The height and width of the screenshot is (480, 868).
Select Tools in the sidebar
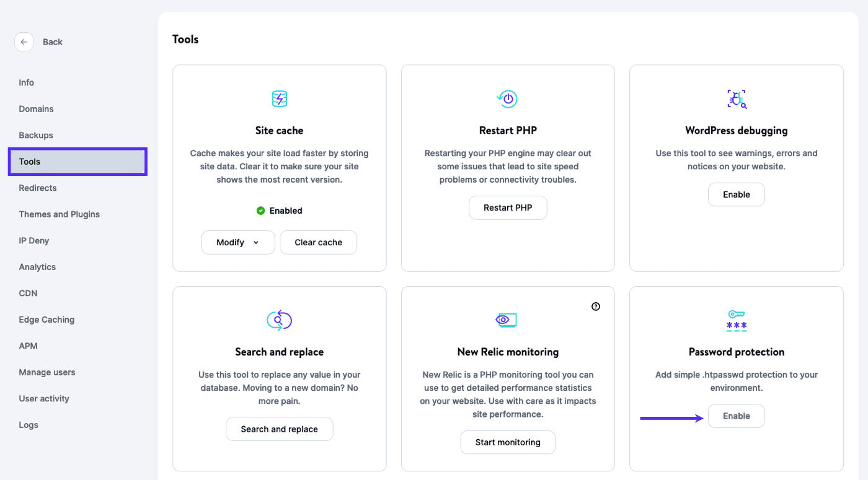(77, 162)
